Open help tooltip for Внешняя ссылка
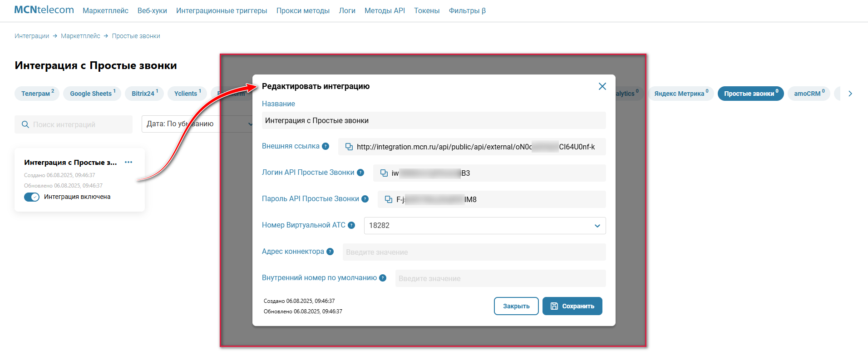868x361 pixels. 325,146
